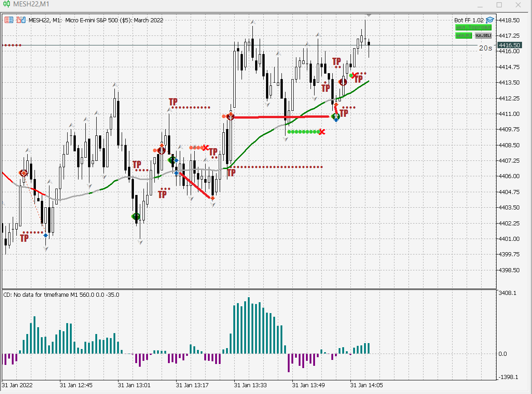Click the TP label beside the 4411 trade marker

point(344,113)
